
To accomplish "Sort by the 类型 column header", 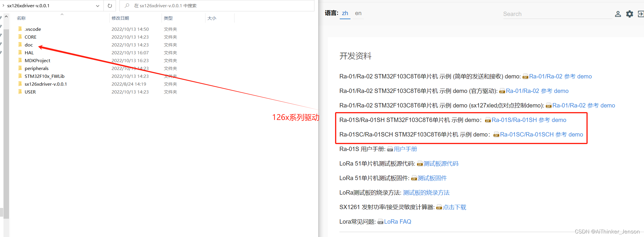I will pyautogui.click(x=168, y=18).
